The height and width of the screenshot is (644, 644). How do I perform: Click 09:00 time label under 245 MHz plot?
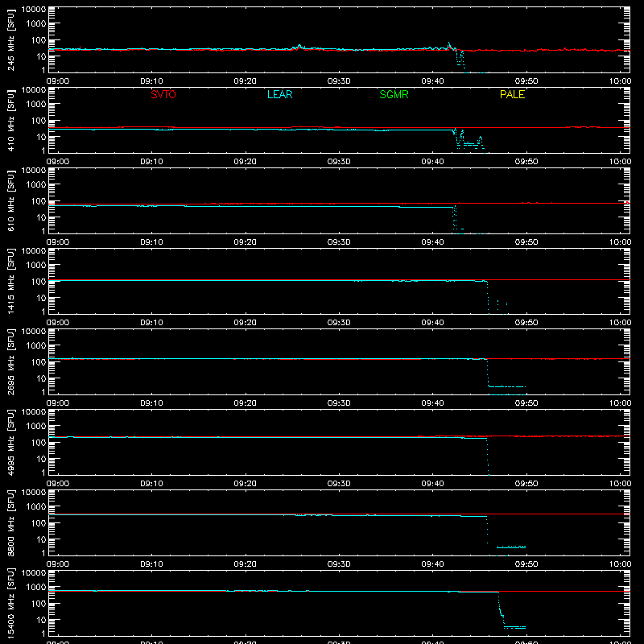point(58,81)
